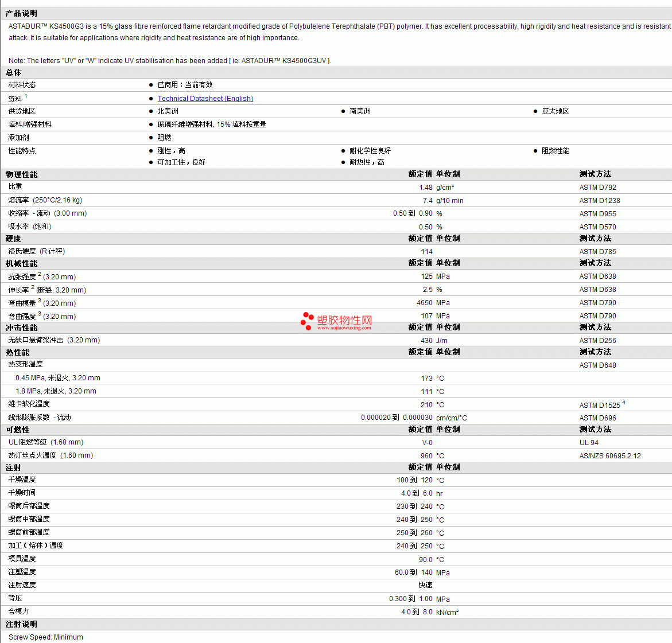Click the 0.45 MPa, 未退火, 3.20 mm row
The width and height of the screenshot is (672, 643).
(58, 378)
